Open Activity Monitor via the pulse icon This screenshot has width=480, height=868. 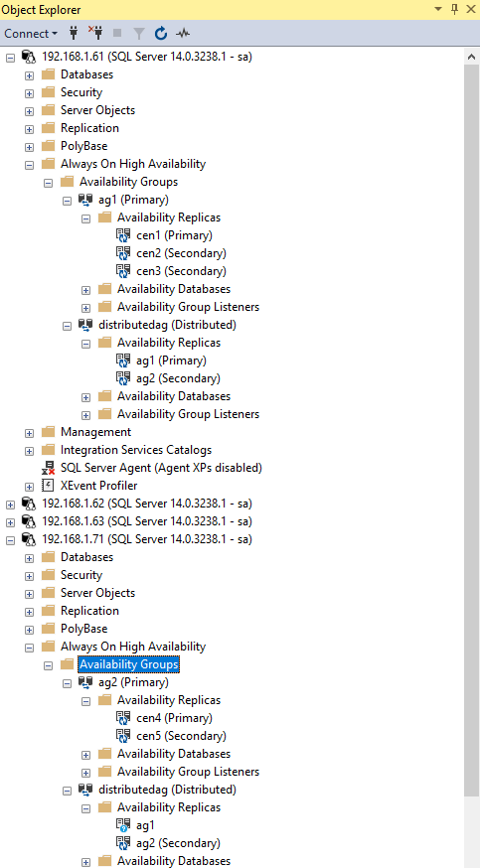[x=183, y=34]
